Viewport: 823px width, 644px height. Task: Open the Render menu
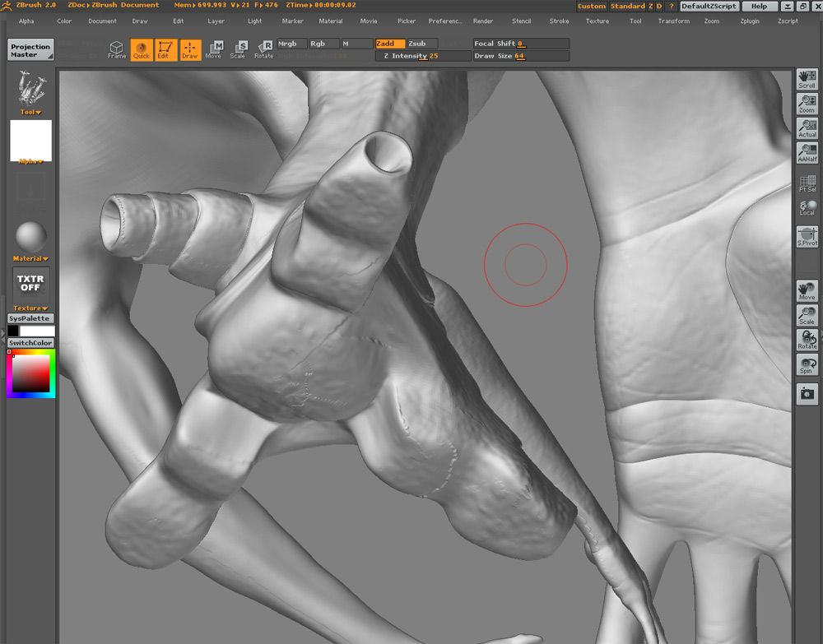coord(483,21)
